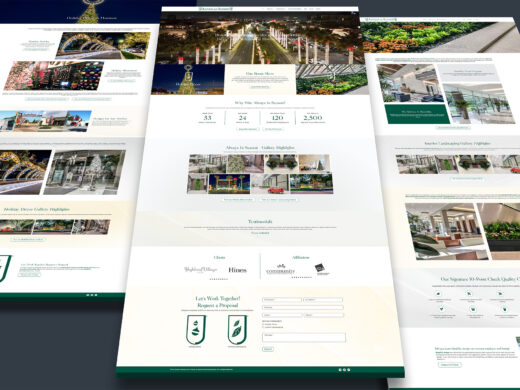Click the dark green text box on right page

(x=416, y=114)
